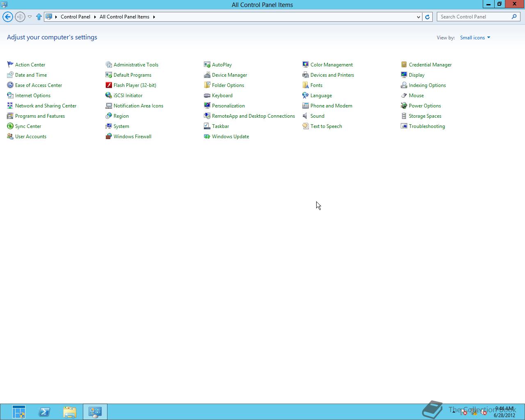Open RemoteApp and Desktop Connections link
This screenshot has width=525, height=420.
[x=253, y=116]
